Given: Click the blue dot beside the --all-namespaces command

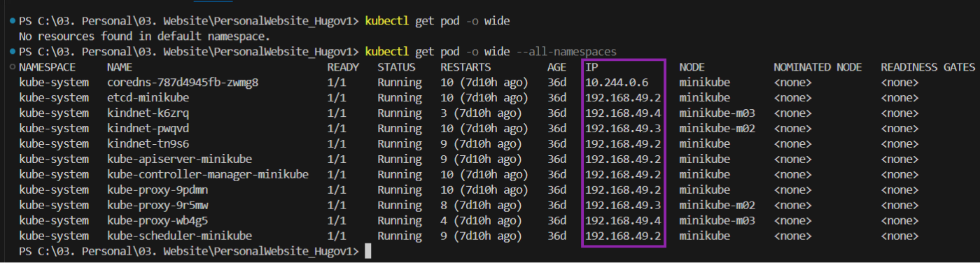Looking at the screenshot, I should 13,52.
